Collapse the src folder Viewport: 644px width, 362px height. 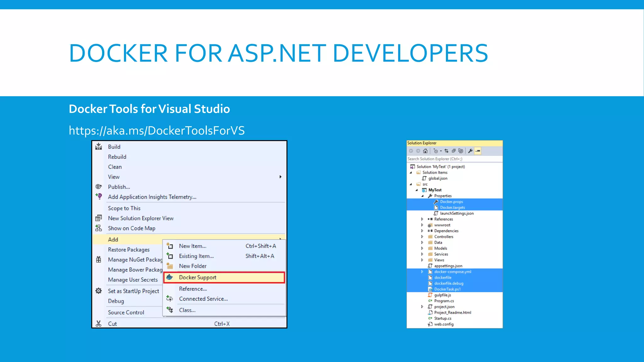(x=411, y=184)
